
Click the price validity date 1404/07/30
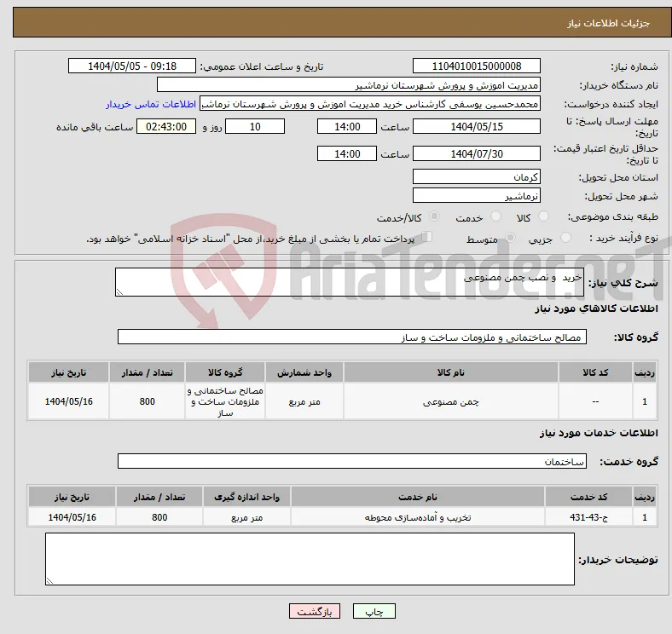pos(476,153)
